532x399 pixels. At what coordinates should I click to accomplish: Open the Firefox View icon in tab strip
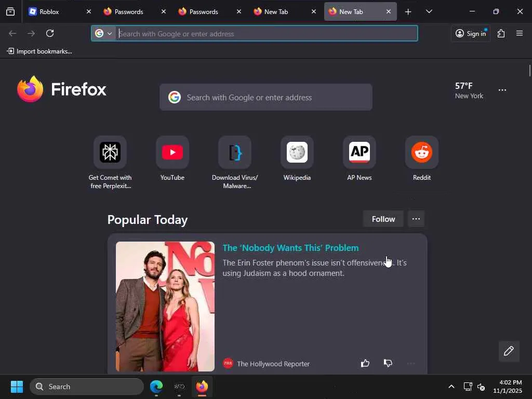pyautogui.click(x=10, y=11)
